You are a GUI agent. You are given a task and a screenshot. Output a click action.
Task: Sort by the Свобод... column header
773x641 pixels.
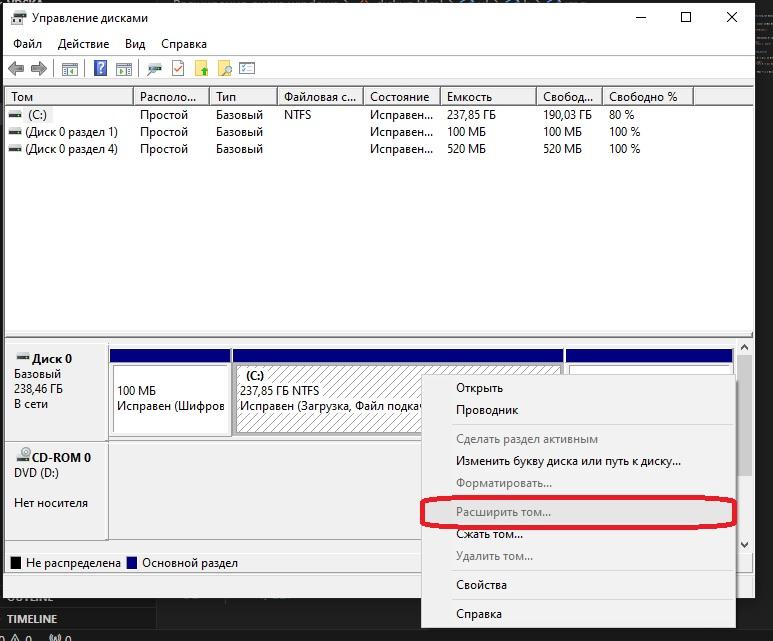[x=569, y=97]
